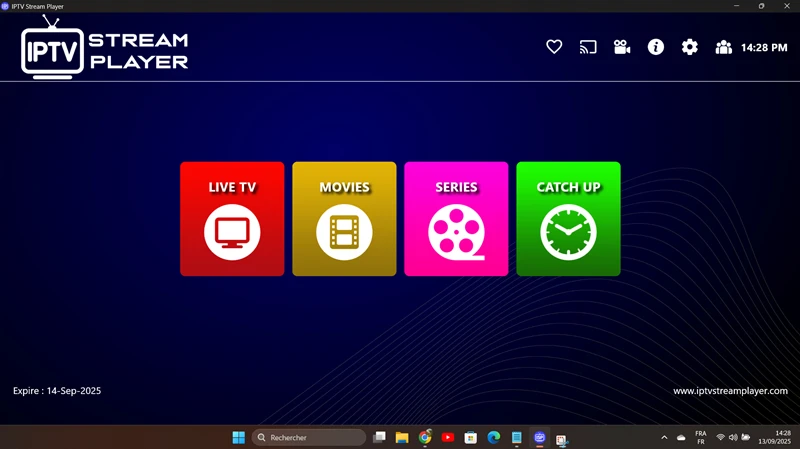Expand the hidden system tray icons
This screenshot has width=800, height=449.
[664, 437]
